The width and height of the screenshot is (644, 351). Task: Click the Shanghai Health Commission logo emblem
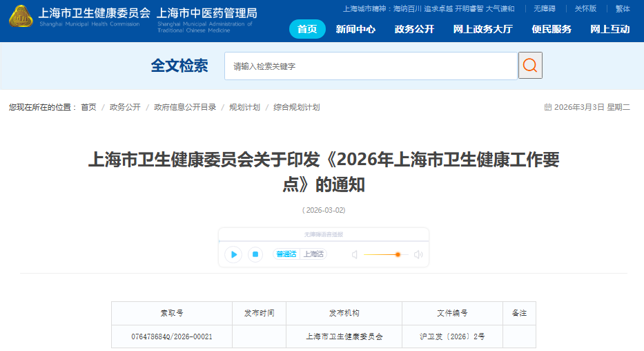point(21,17)
